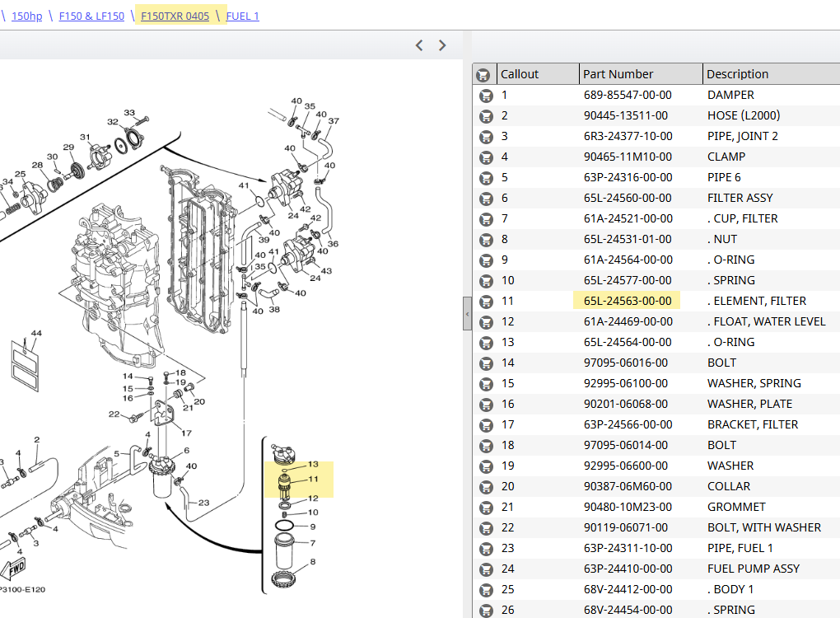Viewport: 840px width, 618px height.
Task: Click callout 22 bolt label in diagram
Action: point(114,414)
